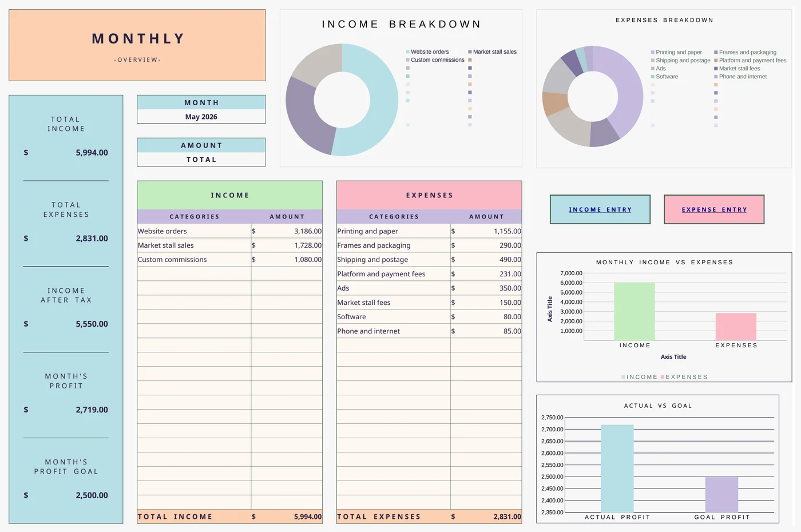Open the Income Entry link

point(600,209)
